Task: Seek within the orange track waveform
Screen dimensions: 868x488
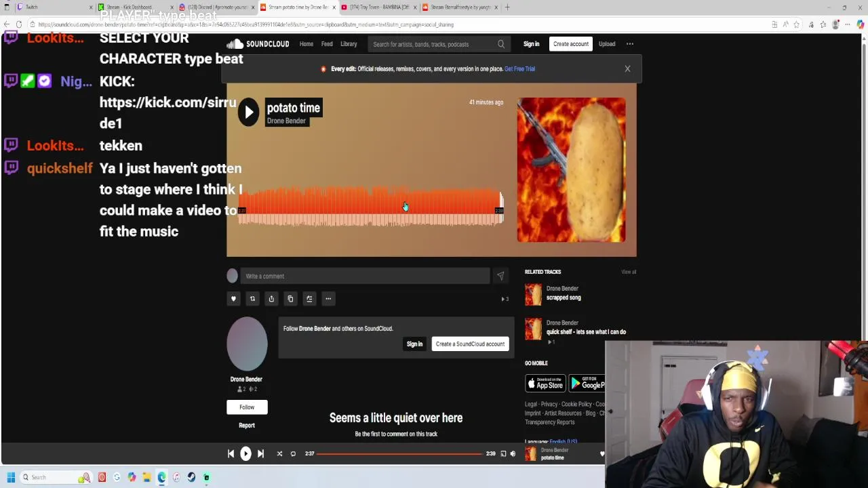Action: [x=370, y=205]
